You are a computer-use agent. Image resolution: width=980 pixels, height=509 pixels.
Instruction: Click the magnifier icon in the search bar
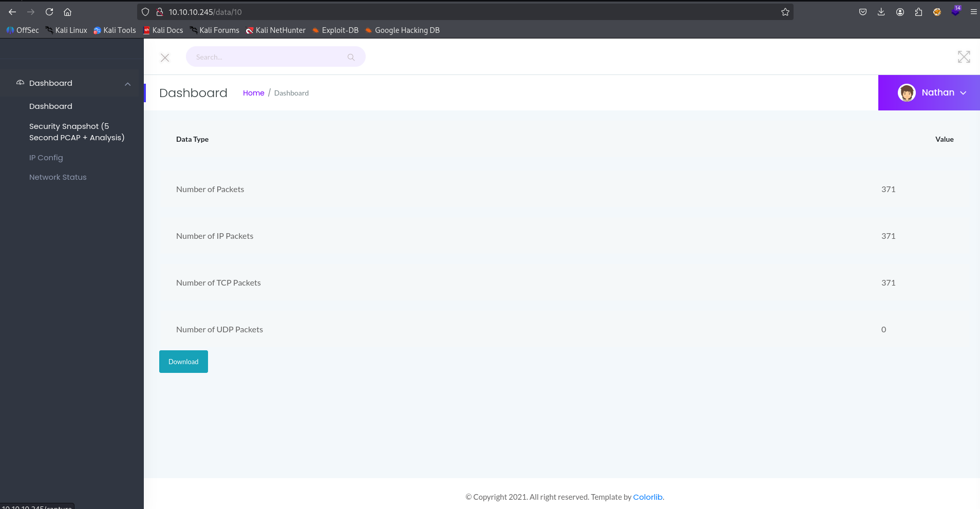point(351,56)
